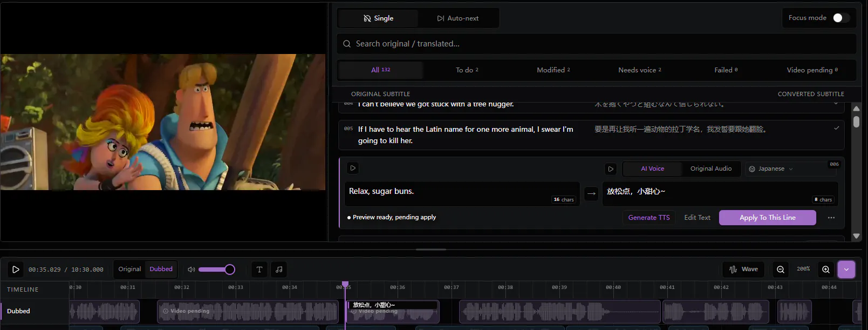Screen dimensions: 868x330
Task: Click the waveform icon on Wave button
Action: click(733, 270)
